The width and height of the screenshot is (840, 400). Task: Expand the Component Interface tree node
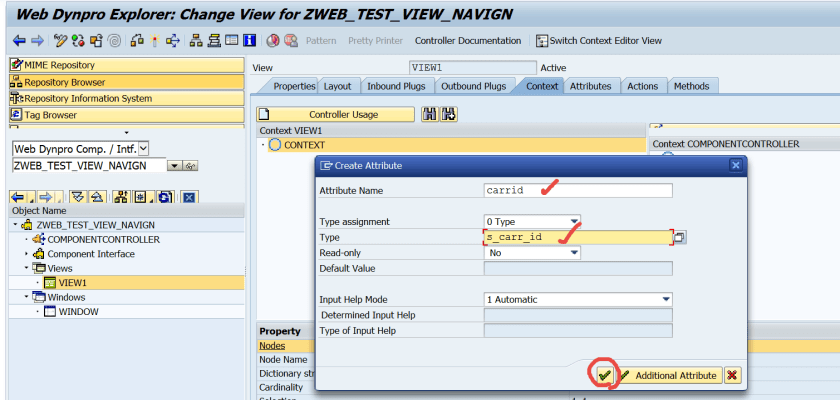click(x=26, y=253)
